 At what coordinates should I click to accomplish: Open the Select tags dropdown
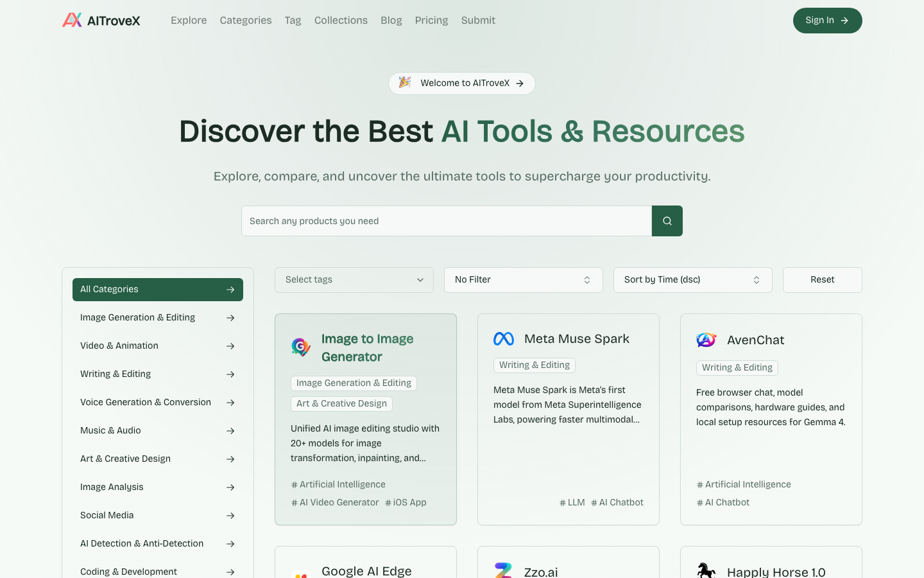click(354, 280)
